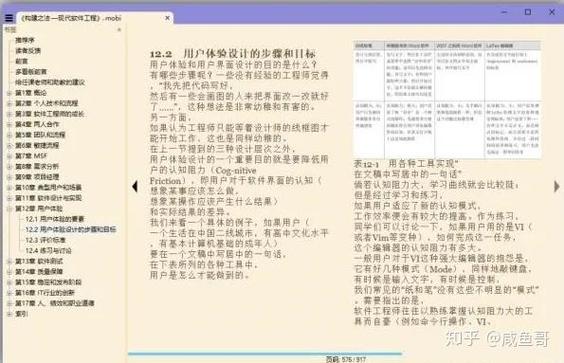
Task: Select 第17章 人、绩效和职业道德 label
Action: click(55, 303)
